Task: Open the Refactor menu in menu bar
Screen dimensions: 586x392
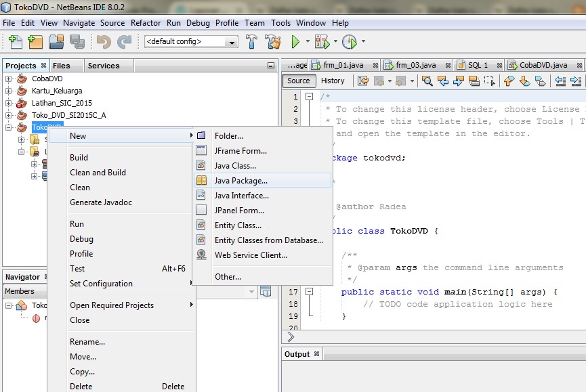Action: (x=146, y=22)
